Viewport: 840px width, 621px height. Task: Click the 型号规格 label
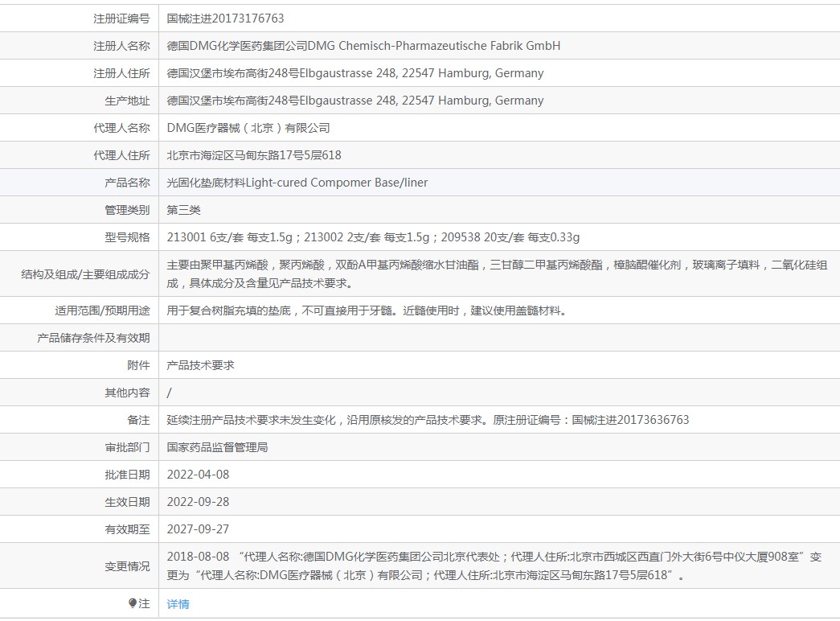[x=128, y=237]
